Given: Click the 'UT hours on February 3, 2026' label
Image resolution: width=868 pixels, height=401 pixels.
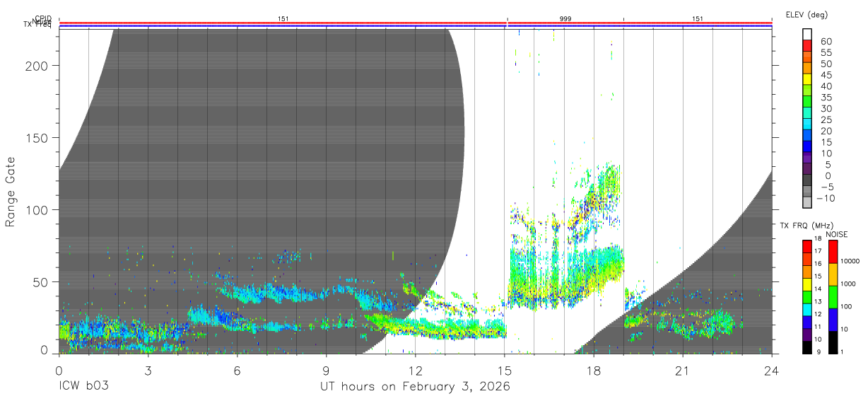Looking at the screenshot, I should click(415, 387).
